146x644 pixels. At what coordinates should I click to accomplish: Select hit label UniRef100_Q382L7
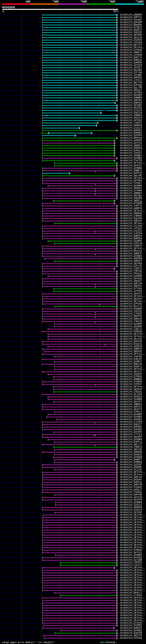tap(131, 151)
